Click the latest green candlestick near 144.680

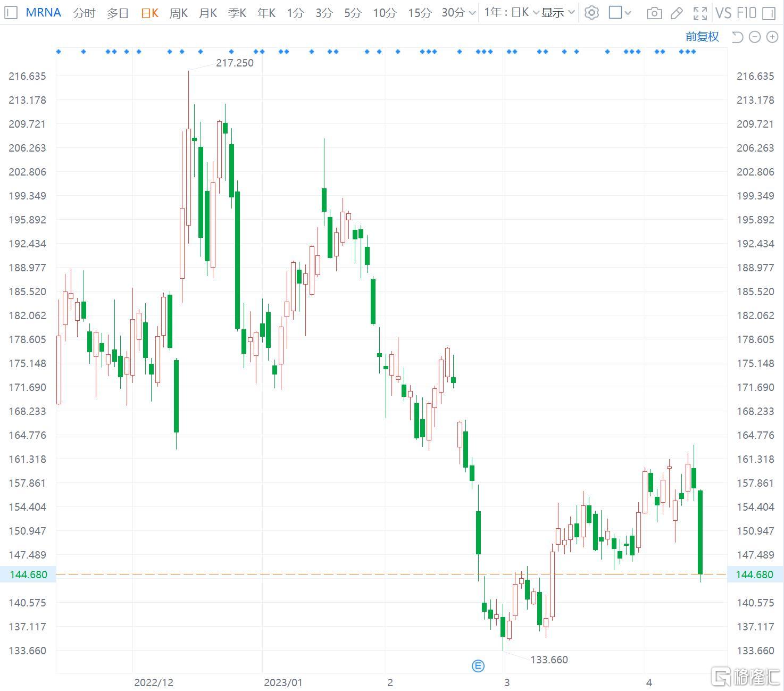click(700, 532)
